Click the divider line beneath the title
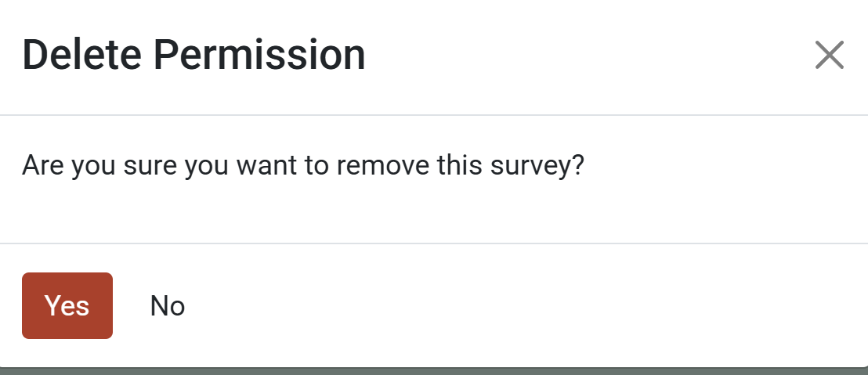 click(434, 115)
